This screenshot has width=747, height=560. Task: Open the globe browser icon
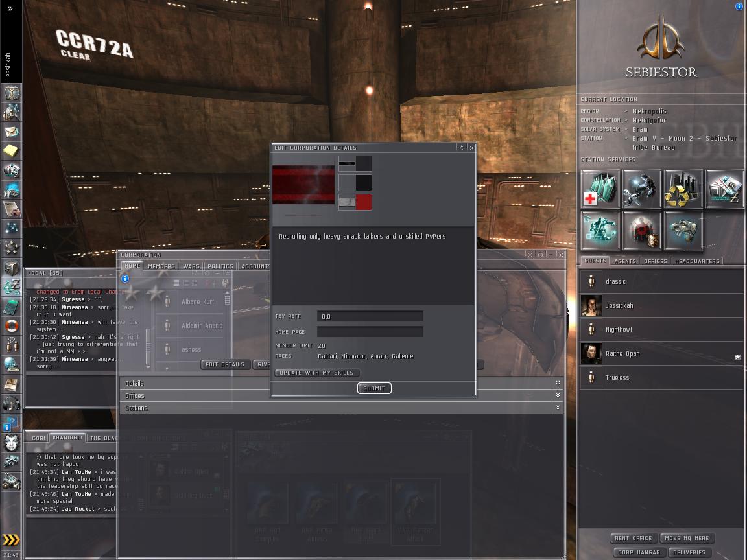[x=11, y=365]
